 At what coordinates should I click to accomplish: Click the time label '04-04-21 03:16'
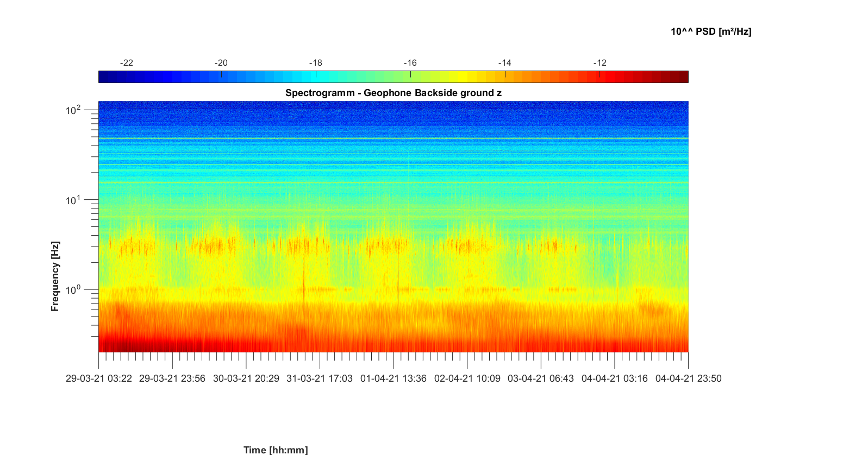click(615, 378)
